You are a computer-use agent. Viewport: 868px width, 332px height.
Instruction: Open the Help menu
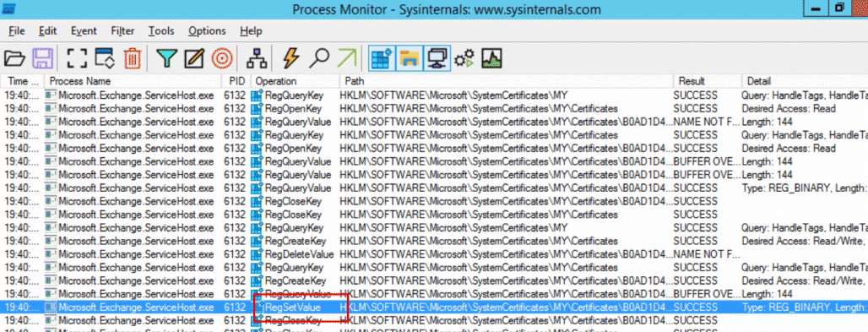[x=251, y=31]
